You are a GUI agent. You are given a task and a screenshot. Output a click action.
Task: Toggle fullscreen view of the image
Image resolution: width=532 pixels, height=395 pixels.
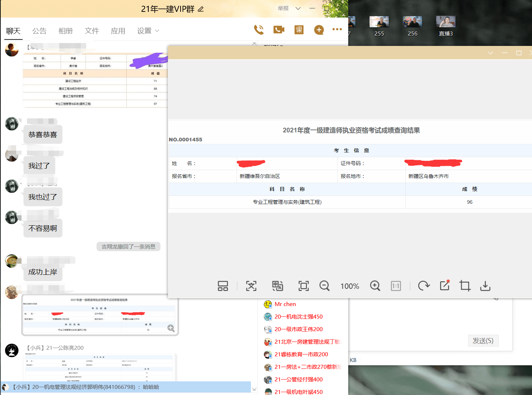303,286
